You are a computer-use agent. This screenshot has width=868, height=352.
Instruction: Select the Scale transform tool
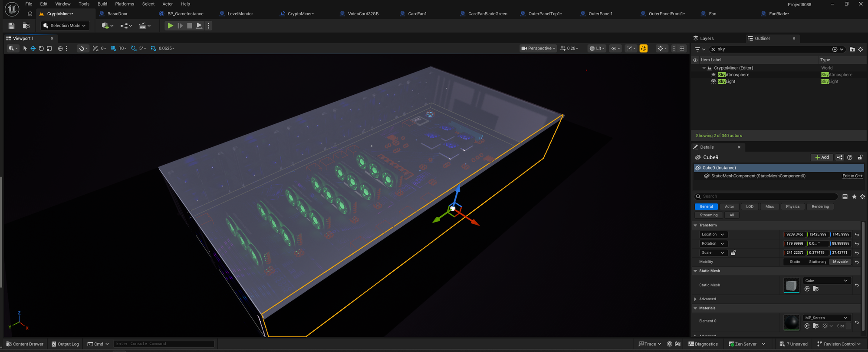click(49, 48)
